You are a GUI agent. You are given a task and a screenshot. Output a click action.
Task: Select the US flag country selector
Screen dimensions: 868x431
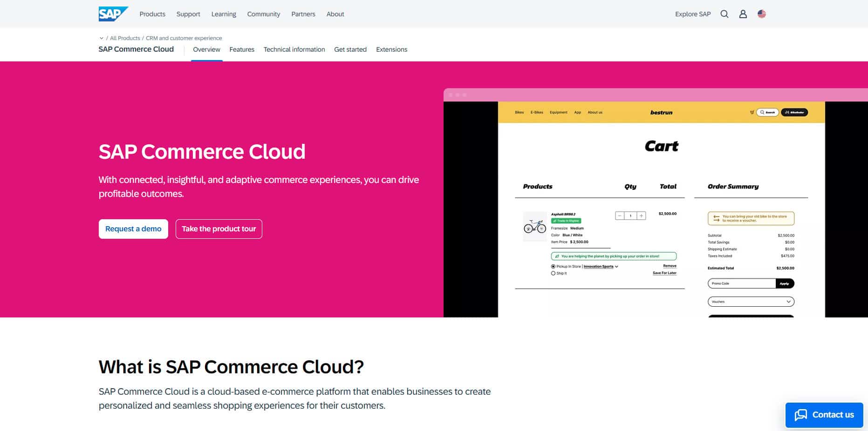(762, 14)
